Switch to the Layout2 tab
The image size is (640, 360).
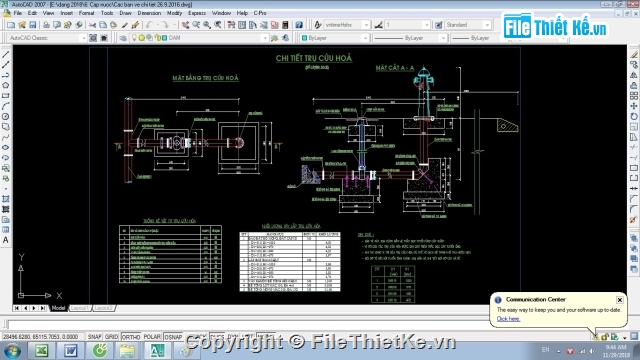click(104, 308)
